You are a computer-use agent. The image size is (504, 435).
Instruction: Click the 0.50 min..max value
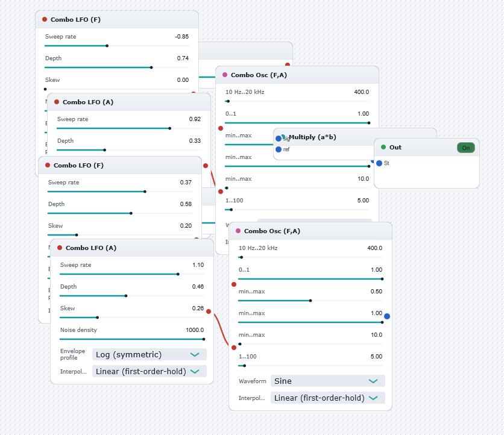[376, 292]
